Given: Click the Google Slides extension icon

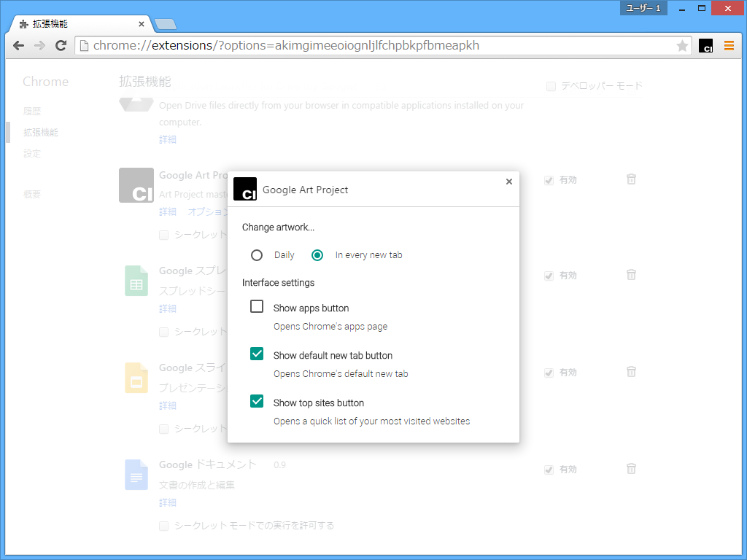Looking at the screenshot, I should 136,378.
